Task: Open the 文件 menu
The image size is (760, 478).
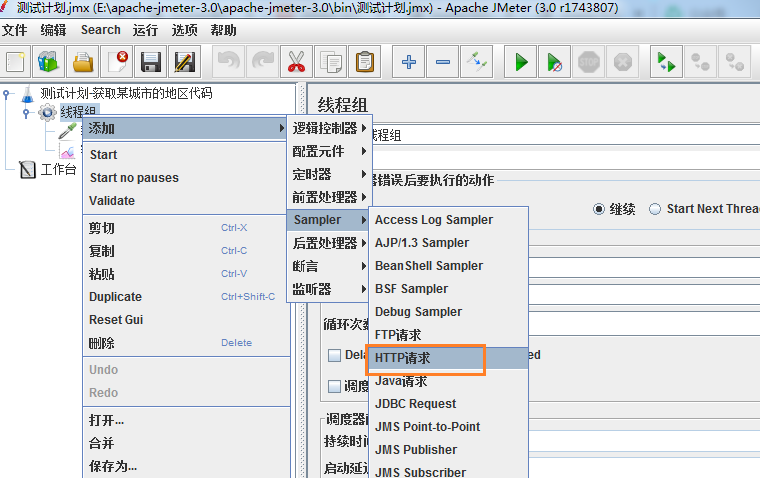Action: point(15,31)
